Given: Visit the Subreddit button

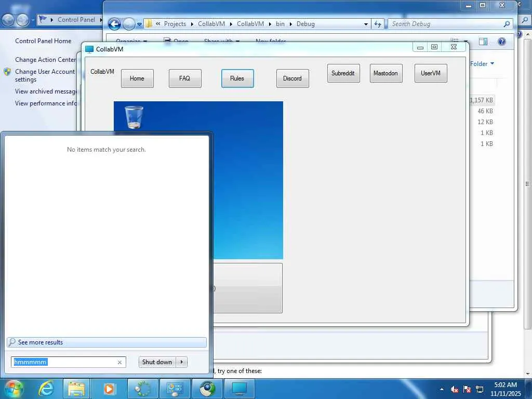Looking at the screenshot, I should pos(343,73).
